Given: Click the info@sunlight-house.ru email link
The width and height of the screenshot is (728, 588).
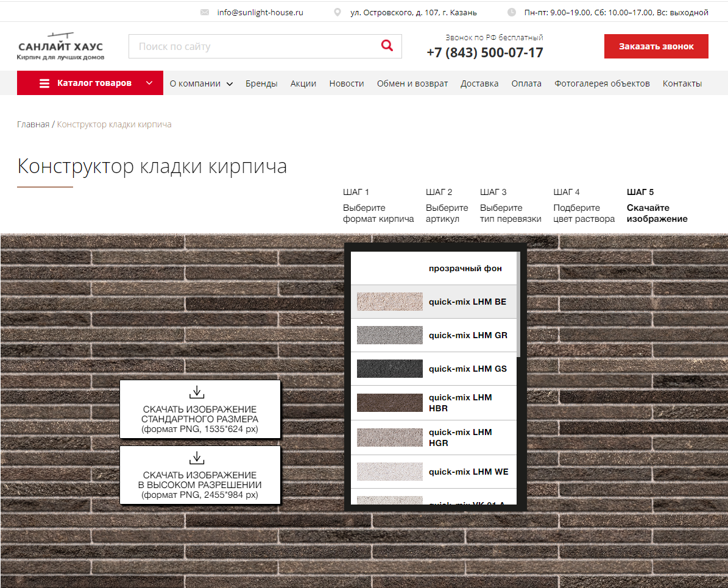Looking at the screenshot, I should (260, 13).
